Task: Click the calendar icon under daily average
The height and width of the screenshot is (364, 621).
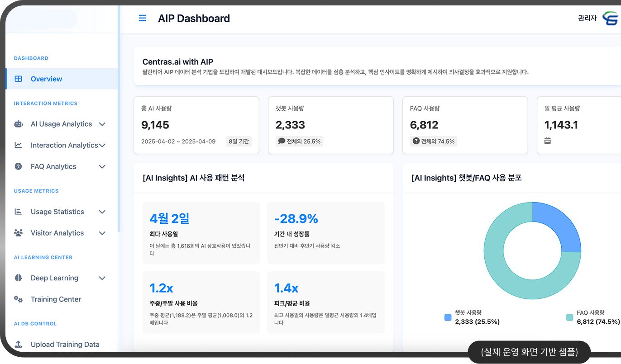Action: [547, 141]
